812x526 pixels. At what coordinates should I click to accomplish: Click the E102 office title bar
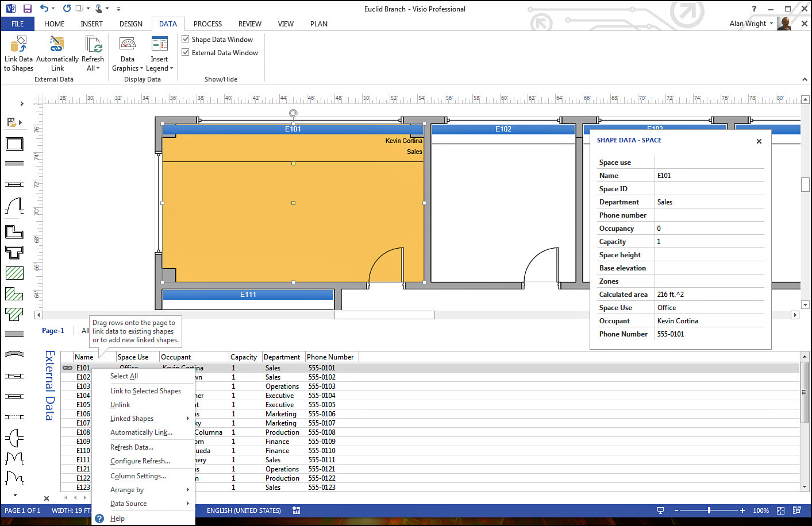click(503, 129)
